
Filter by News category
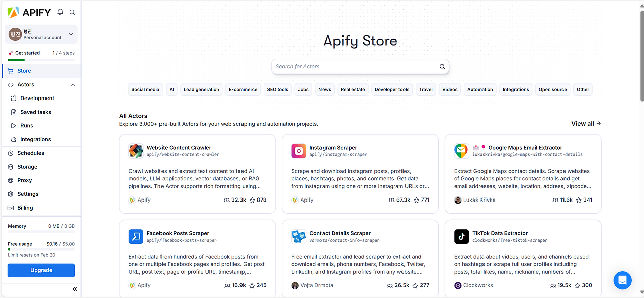(325, 90)
